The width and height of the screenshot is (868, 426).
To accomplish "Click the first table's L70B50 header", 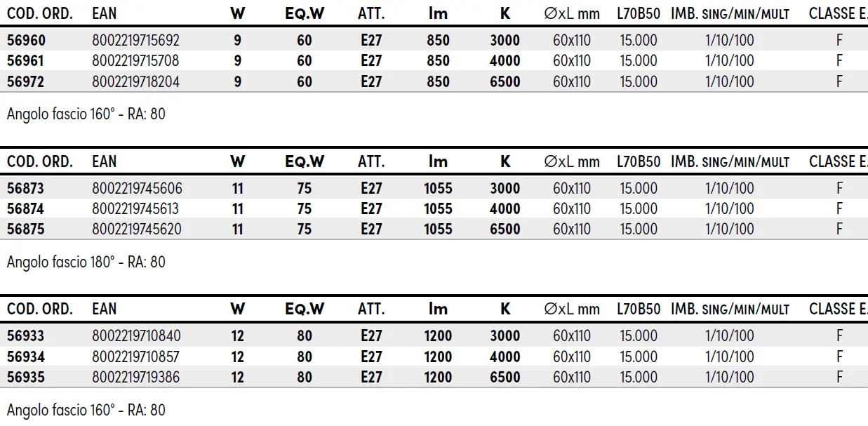I will [639, 14].
